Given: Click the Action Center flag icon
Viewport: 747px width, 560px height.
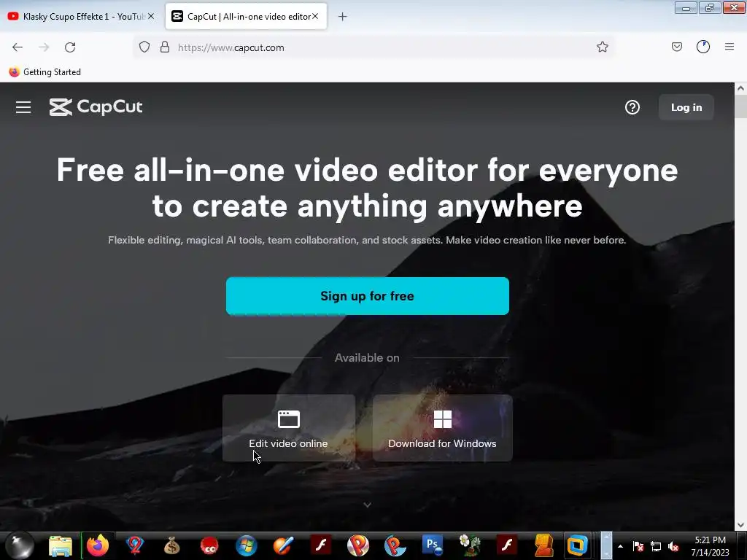Looking at the screenshot, I should pos(638,546).
